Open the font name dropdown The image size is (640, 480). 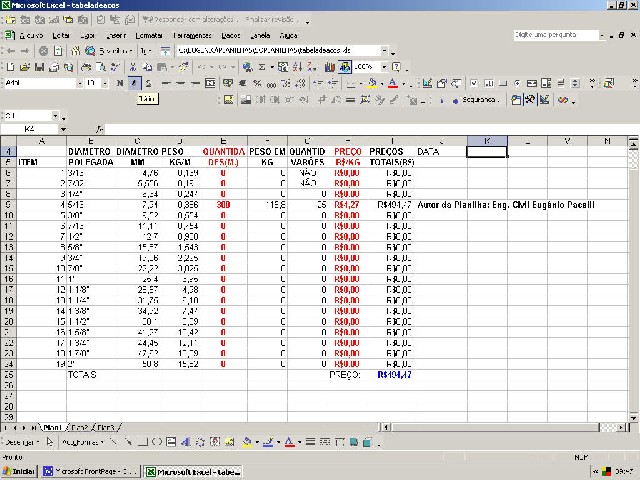[79, 83]
